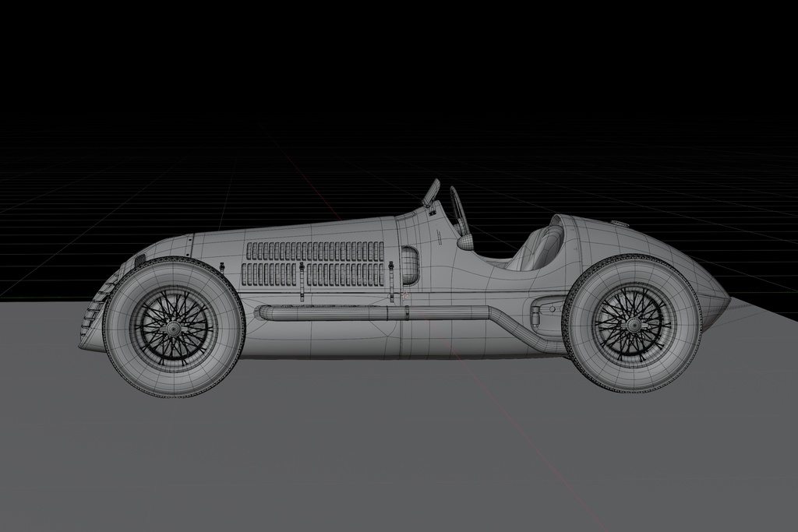Select the rear wire-spoke wheel of the car
Viewport: 798px width, 532px height.
click(x=633, y=323)
